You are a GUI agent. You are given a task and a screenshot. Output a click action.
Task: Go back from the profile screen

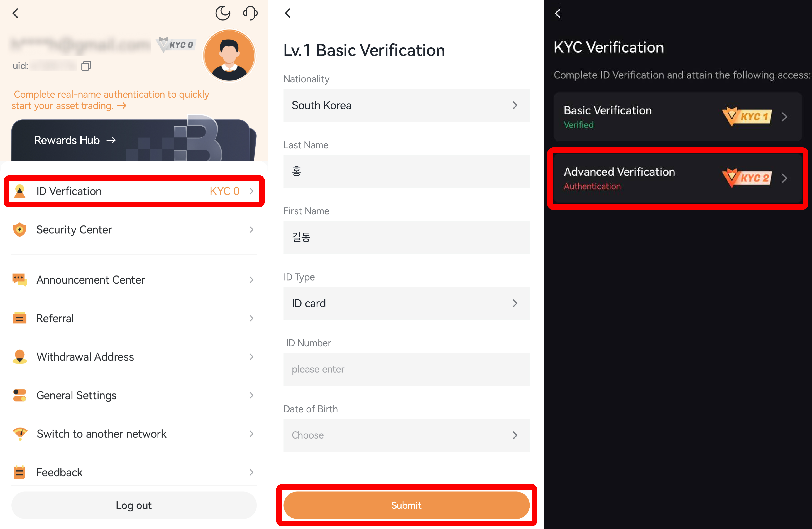click(15, 13)
